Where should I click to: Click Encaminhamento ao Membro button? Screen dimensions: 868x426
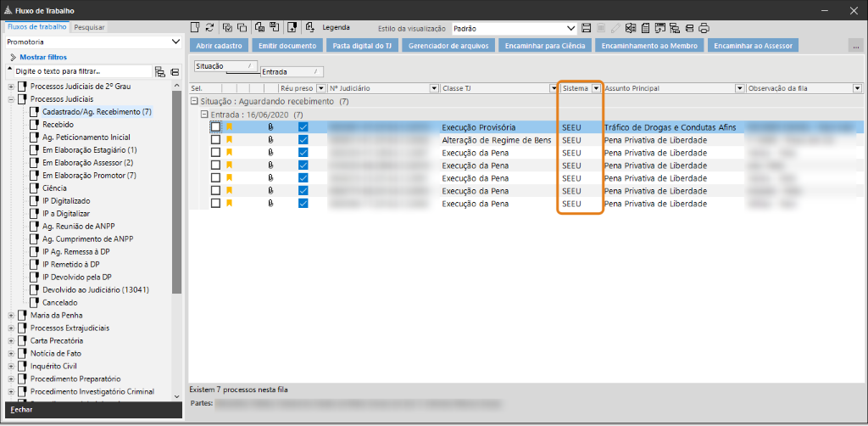[x=649, y=46]
